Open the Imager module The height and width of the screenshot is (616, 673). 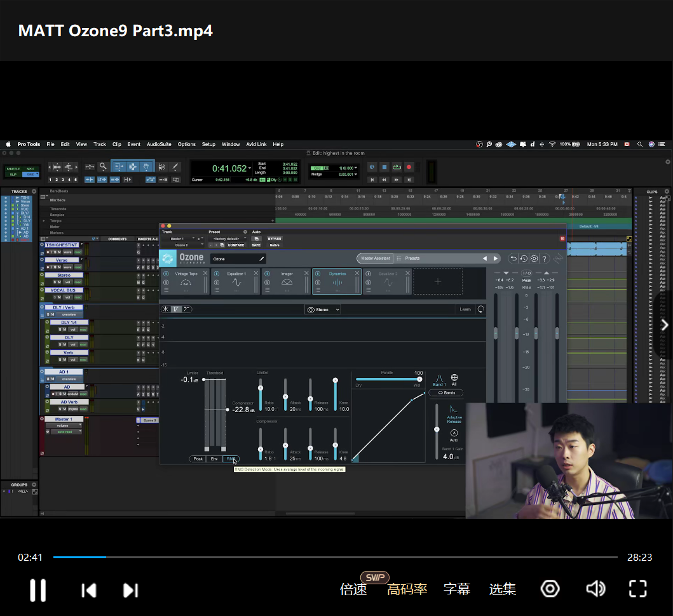click(x=287, y=282)
